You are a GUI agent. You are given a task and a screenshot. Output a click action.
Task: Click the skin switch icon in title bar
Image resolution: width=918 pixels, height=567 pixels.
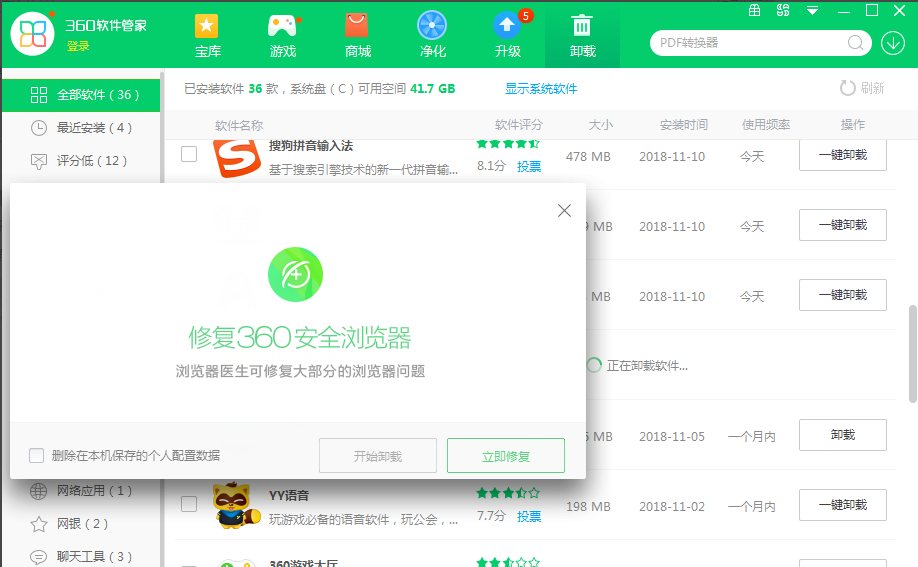tap(783, 11)
